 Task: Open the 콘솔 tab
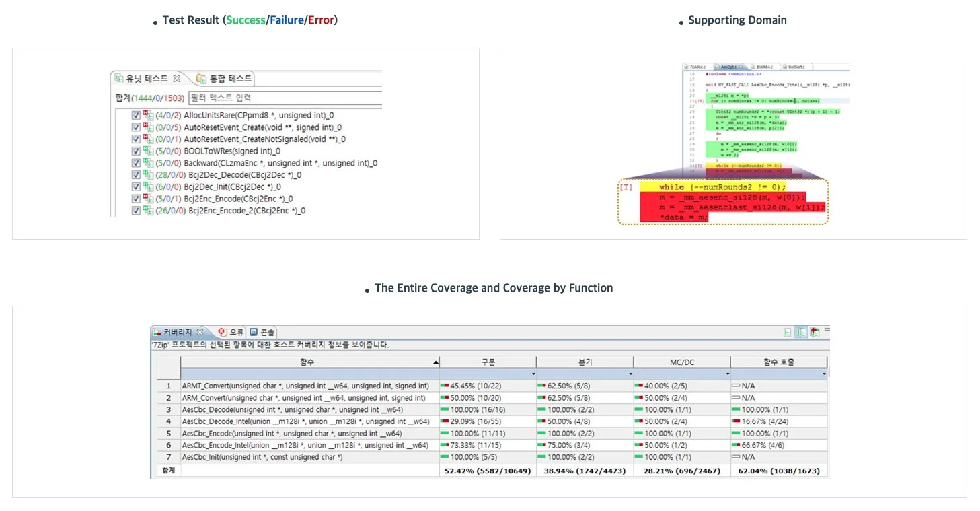pyautogui.click(x=261, y=332)
